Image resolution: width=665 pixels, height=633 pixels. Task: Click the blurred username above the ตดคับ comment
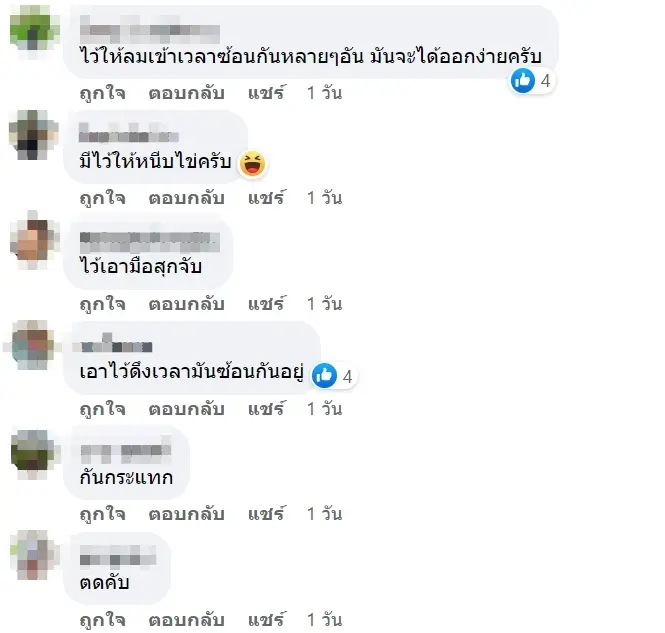pos(117,555)
